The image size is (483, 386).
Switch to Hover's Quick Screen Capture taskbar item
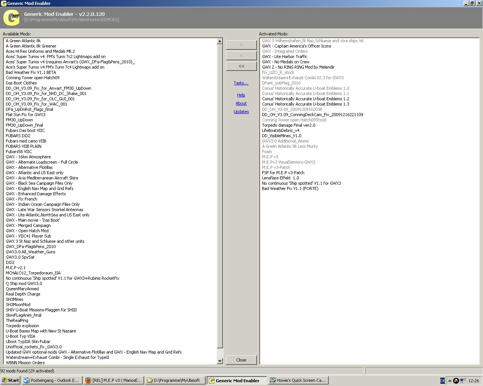(x=299, y=380)
